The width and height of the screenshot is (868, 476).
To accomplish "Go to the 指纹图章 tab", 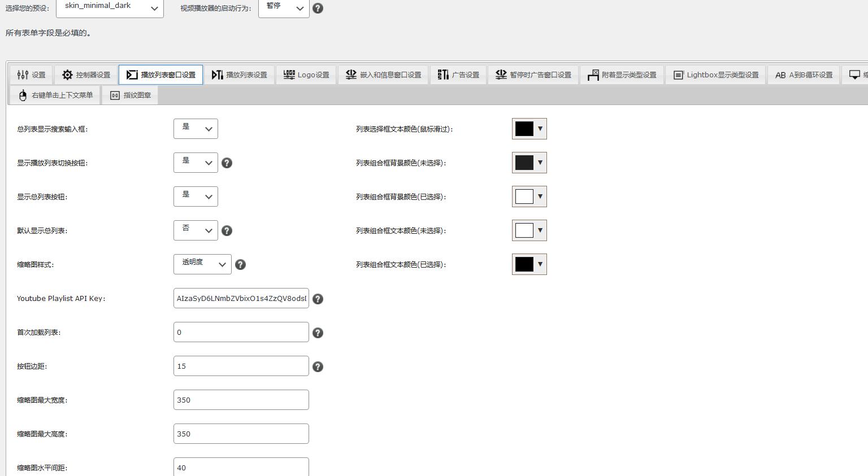I will click(x=131, y=95).
